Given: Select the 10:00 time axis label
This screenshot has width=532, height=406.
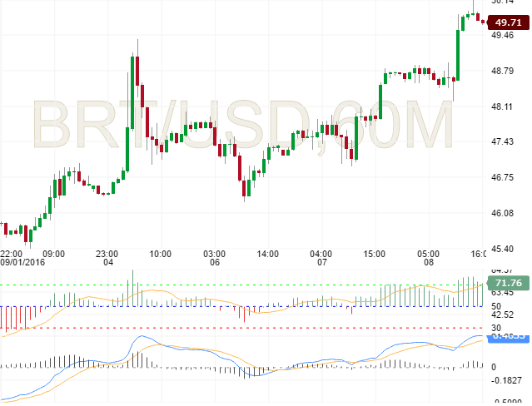Looking at the screenshot, I should [x=161, y=253].
